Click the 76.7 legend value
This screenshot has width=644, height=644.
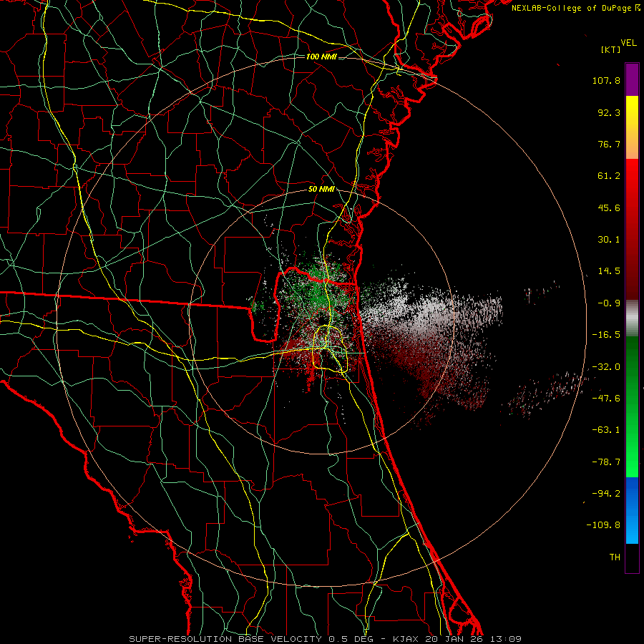[609, 144]
